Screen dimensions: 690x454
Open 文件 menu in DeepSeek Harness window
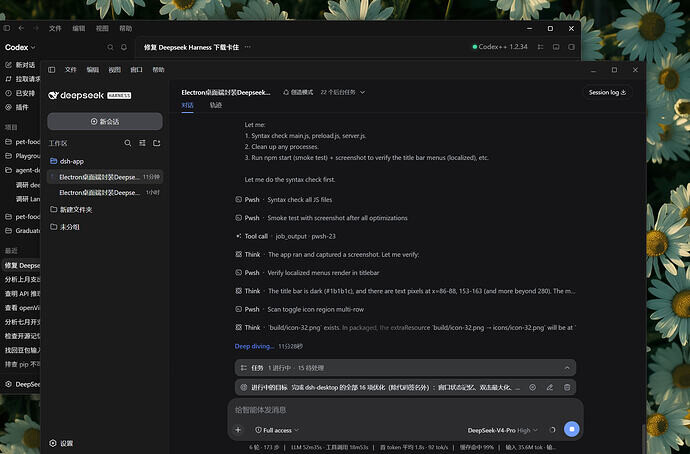[70, 70]
